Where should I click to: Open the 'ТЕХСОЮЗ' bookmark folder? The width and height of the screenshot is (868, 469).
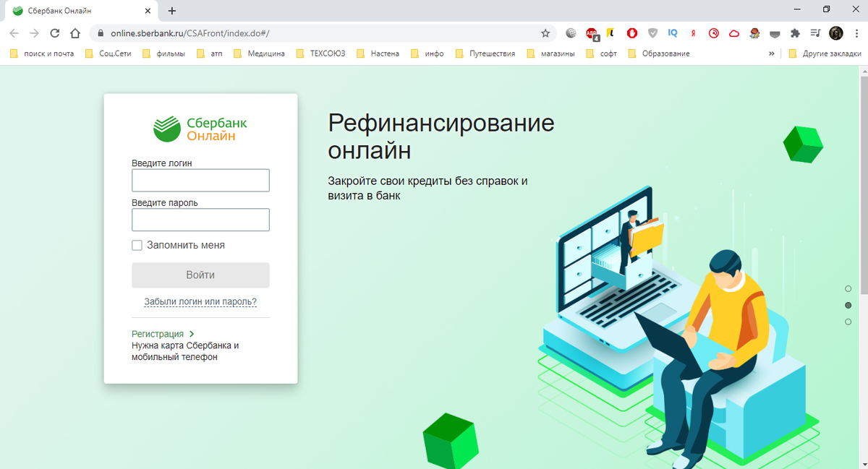(x=321, y=53)
